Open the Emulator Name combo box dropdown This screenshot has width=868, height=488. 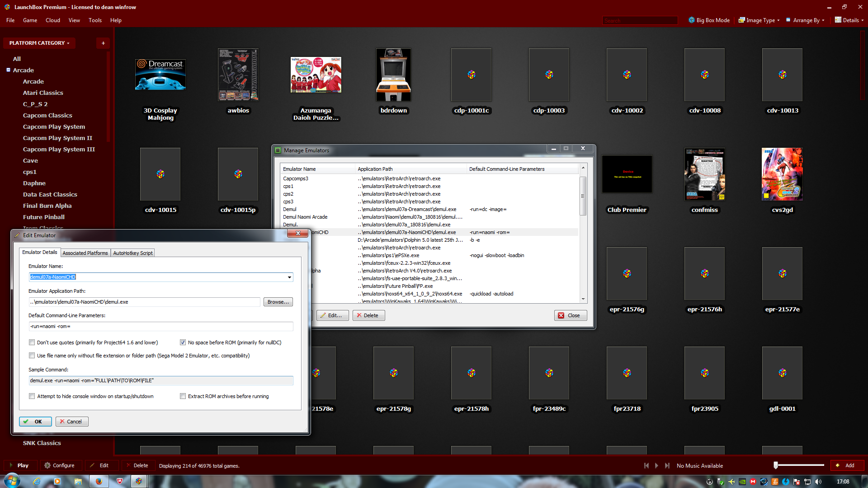289,277
